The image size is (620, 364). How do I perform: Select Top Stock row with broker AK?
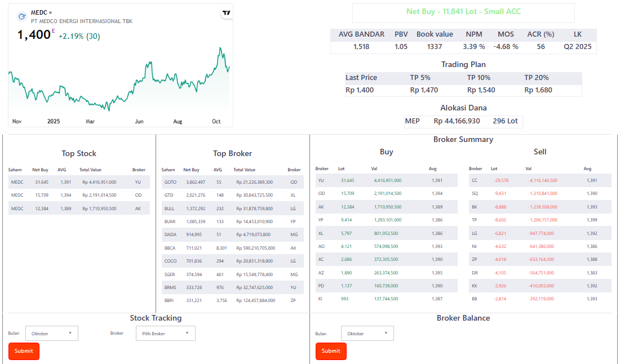[x=79, y=208]
